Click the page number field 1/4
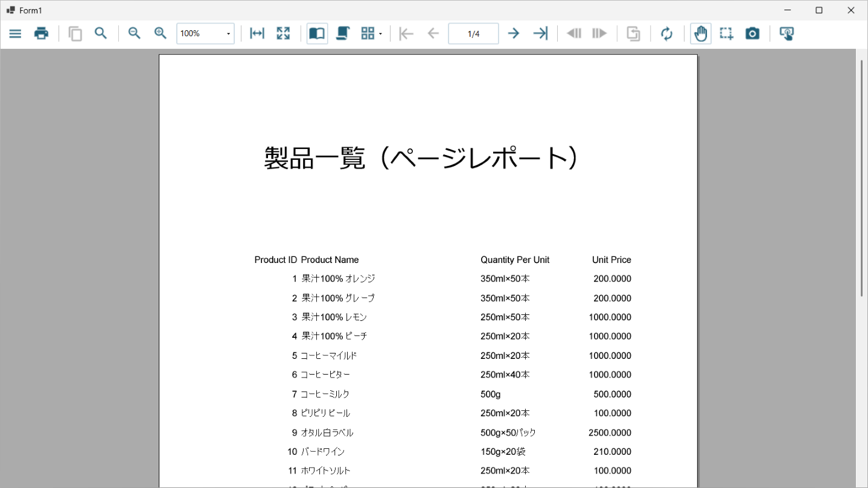Screen dimensions: 868x488 click(x=473, y=34)
